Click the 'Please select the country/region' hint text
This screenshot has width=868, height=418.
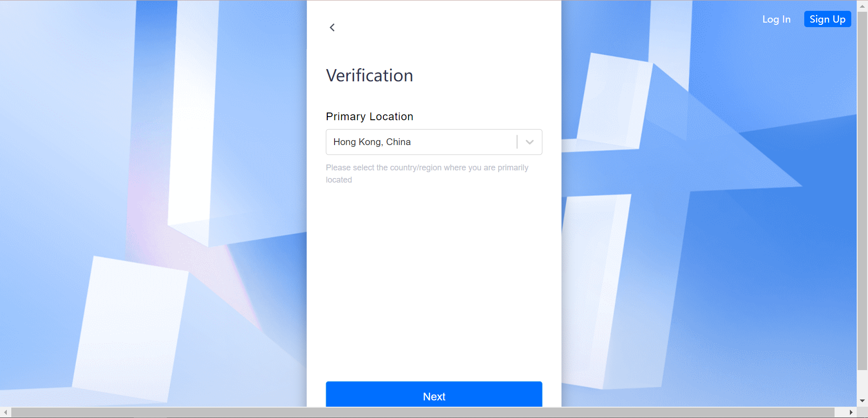point(427,174)
